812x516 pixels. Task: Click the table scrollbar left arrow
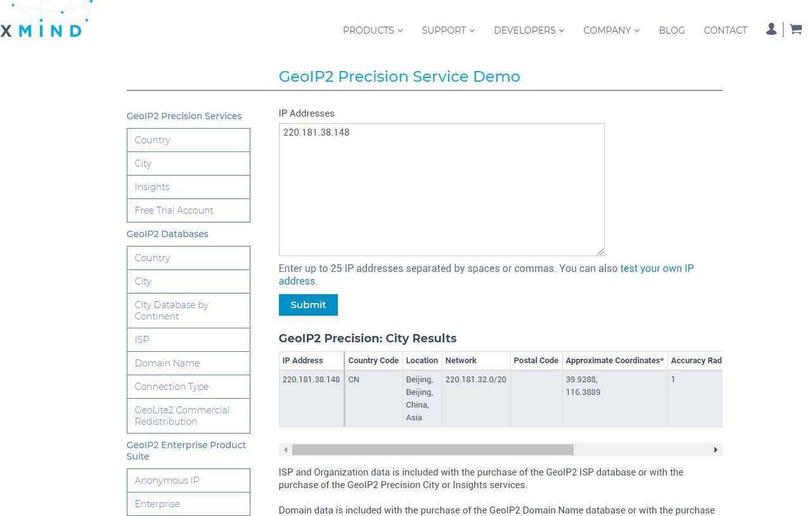pyautogui.click(x=286, y=449)
